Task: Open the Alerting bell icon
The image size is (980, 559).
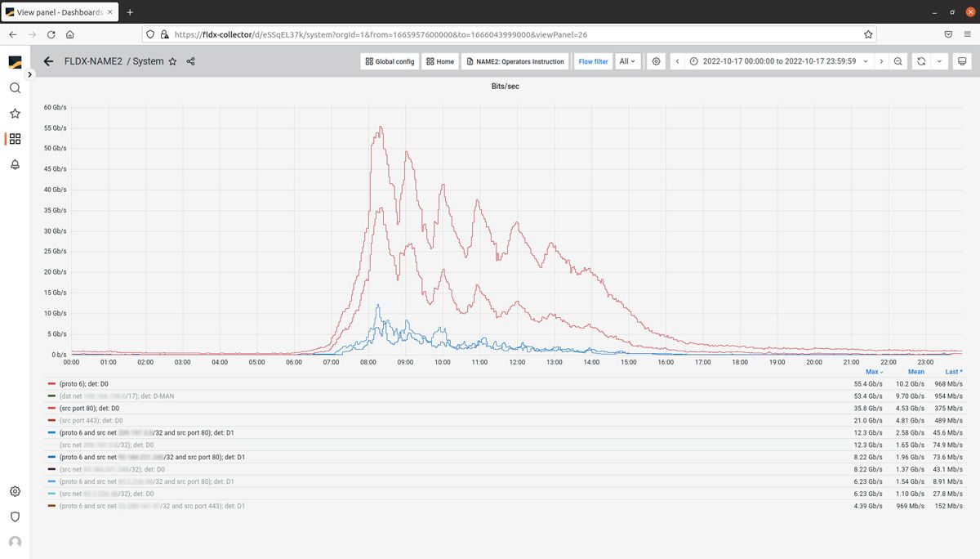Action: click(x=15, y=165)
